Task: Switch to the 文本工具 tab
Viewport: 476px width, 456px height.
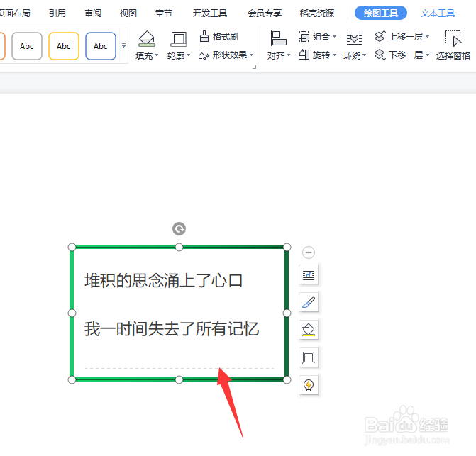Action: [438, 13]
